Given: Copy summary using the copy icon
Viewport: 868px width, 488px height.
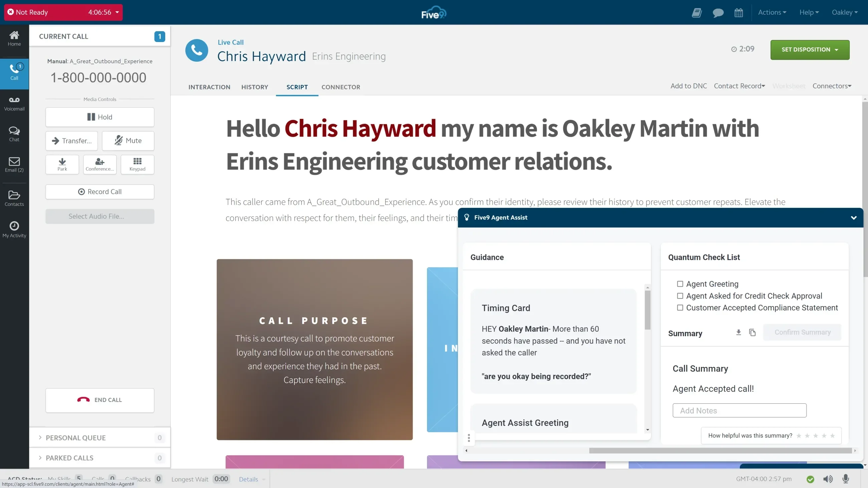Looking at the screenshot, I should coord(752,333).
